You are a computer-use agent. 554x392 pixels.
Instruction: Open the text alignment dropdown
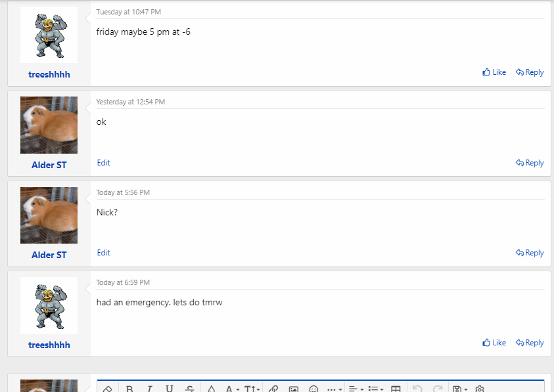(x=356, y=388)
